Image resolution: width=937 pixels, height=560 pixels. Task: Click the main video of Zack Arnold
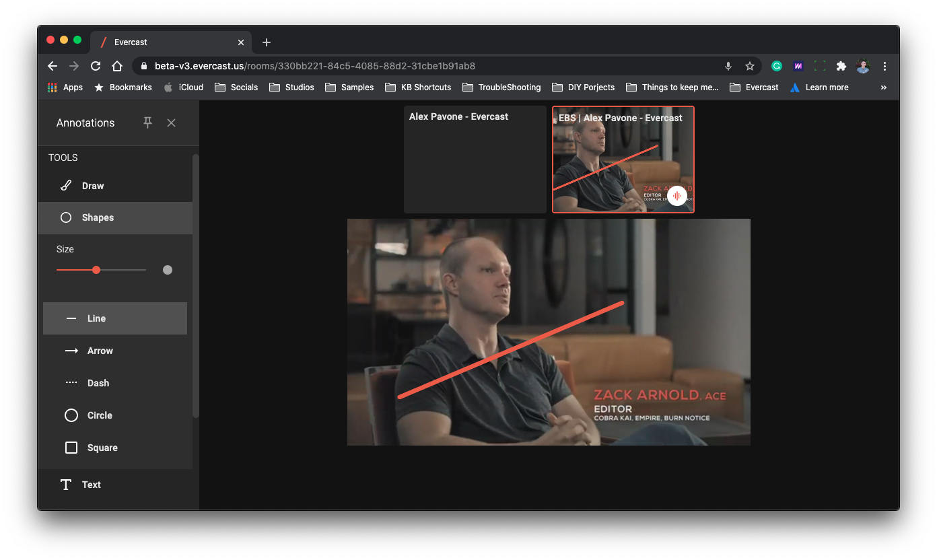tap(549, 332)
